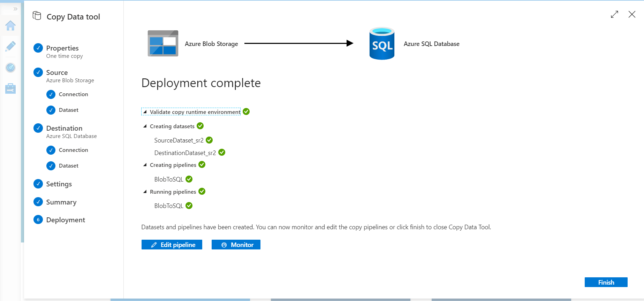Click the Properties step checkmark icon
The height and width of the screenshot is (301, 644).
(38, 48)
